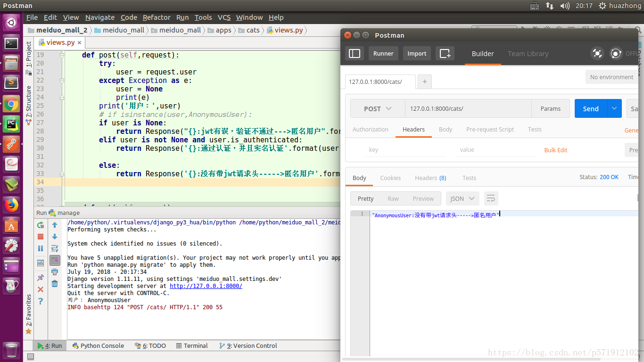The height and width of the screenshot is (362, 644).
Task: Click the header key input field
Action: point(405,150)
